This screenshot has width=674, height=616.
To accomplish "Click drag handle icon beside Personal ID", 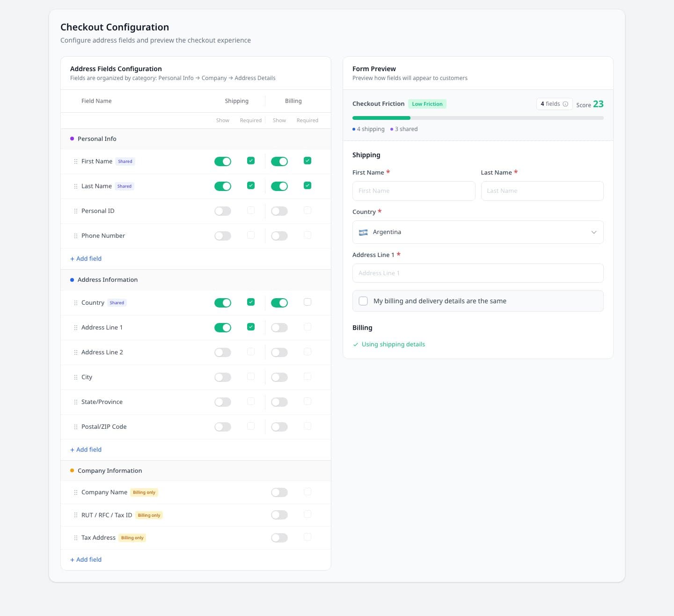I will pyautogui.click(x=76, y=211).
